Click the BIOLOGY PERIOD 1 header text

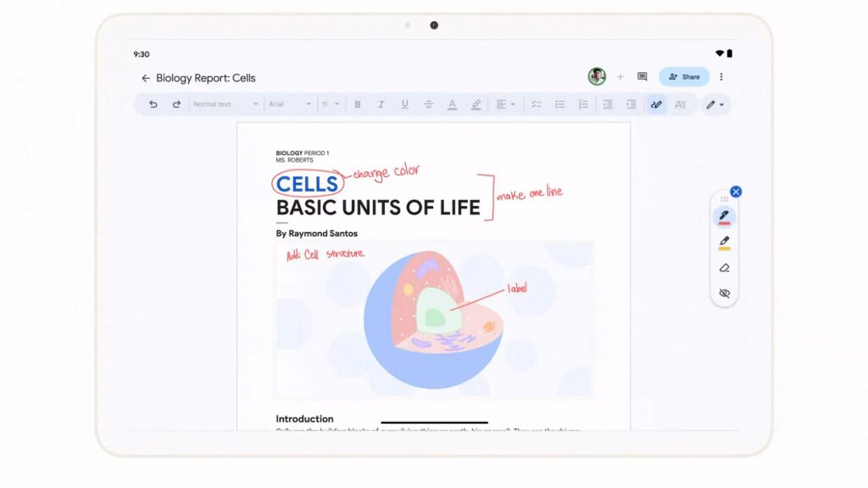pos(303,152)
